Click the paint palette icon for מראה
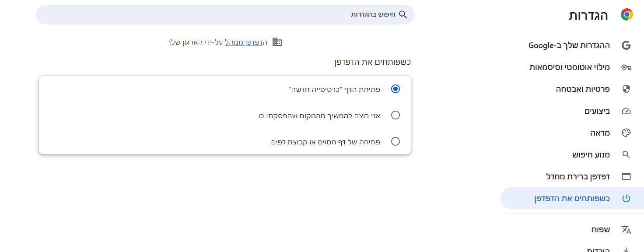The height and width of the screenshot is (252, 644). (626, 133)
